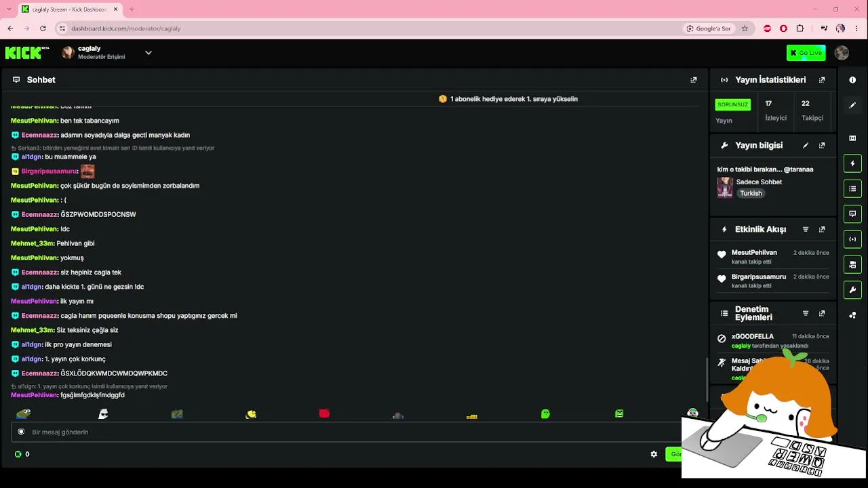Pop out the Yayın bilgisi panel
Image resolution: width=868 pixels, height=488 pixels.
tap(822, 145)
